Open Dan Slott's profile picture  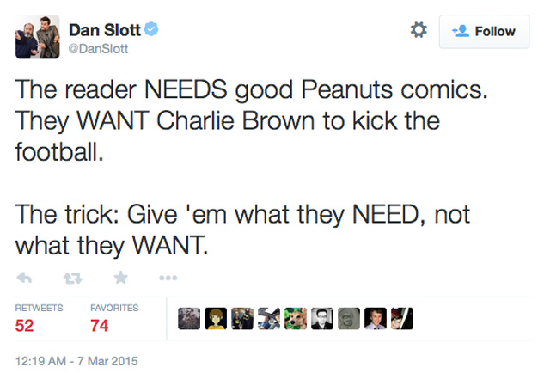37,36
